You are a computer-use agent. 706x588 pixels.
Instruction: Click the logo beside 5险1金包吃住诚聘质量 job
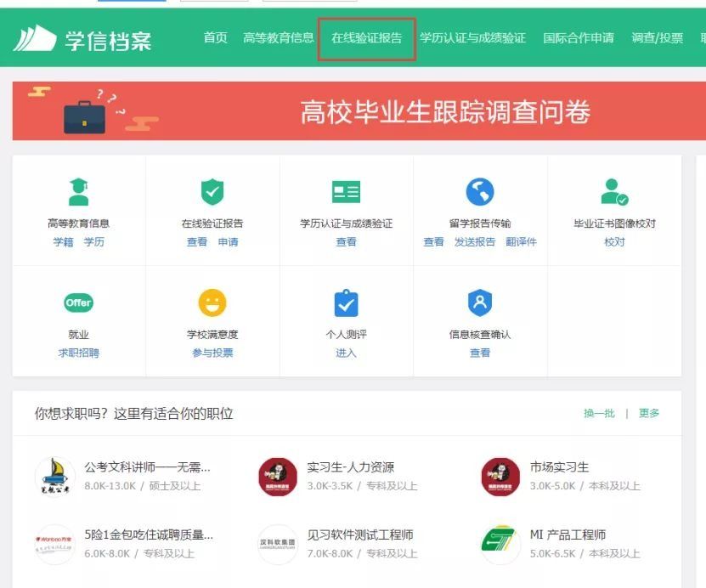54,545
